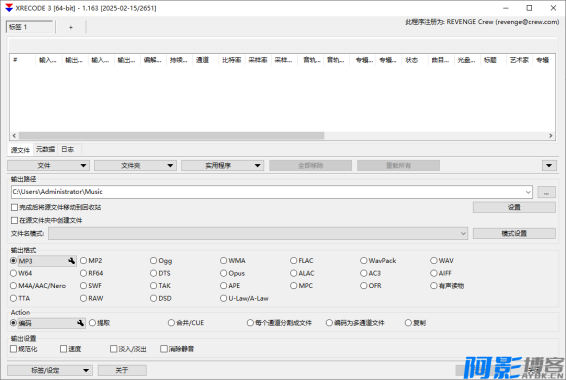Open MP3 encoder settings wrench icon
The height and width of the screenshot is (380, 566).
pyautogui.click(x=71, y=261)
